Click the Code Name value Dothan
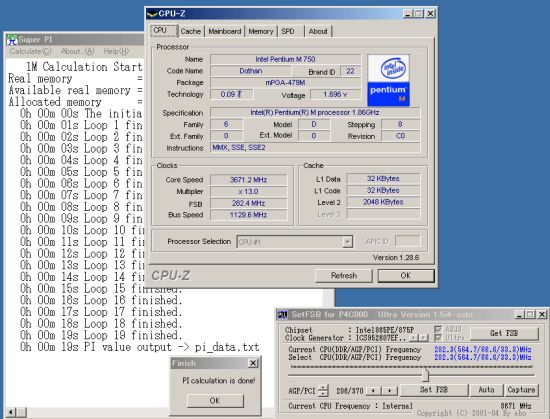This screenshot has height=419, width=550. click(250, 71)
